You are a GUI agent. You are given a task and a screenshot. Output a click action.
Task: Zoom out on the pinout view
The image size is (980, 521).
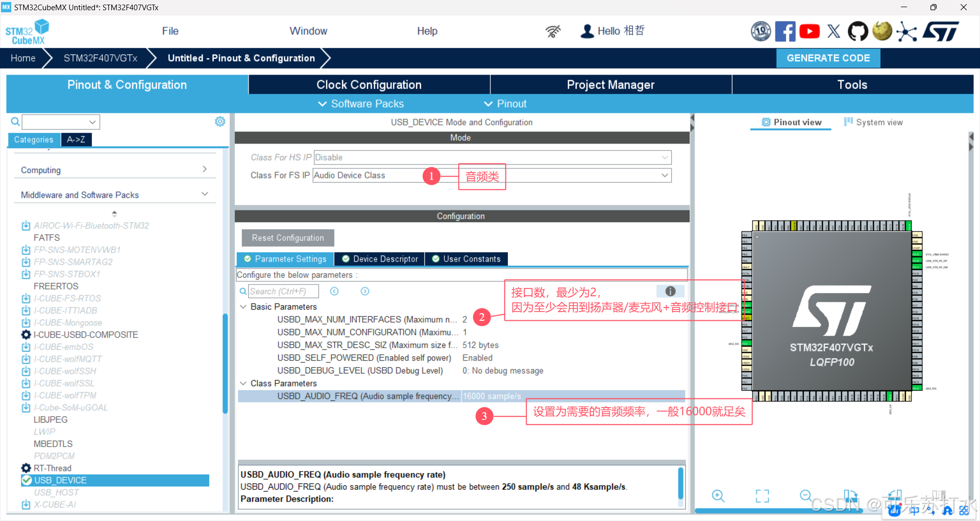click(x=806, y=495)
